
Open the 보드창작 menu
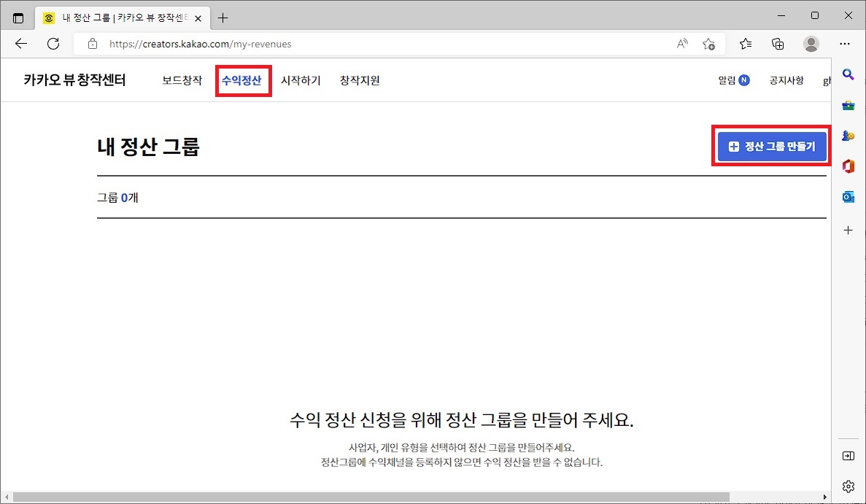[x=182, y=80]
